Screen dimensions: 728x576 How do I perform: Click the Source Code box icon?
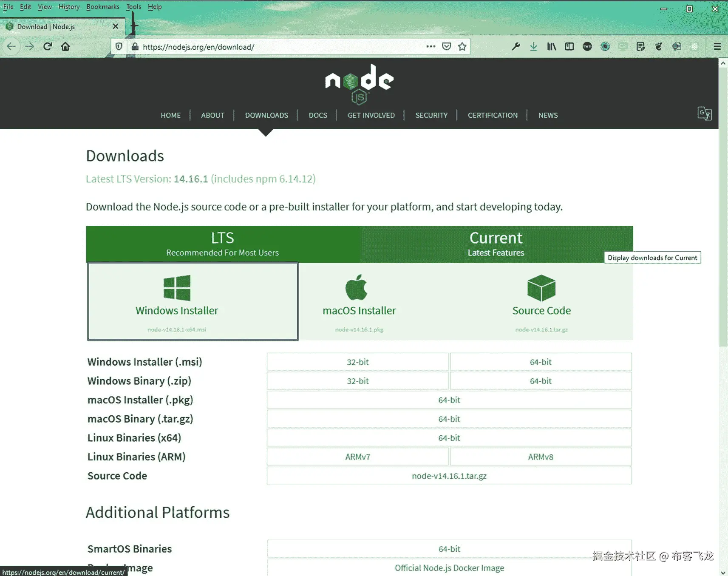(x=541, y=288)
